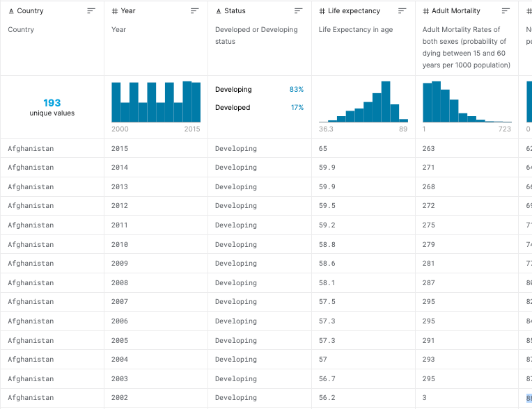Open sort options for Status column
Viewport: 532px width, 409px height.
pos(299,11)
